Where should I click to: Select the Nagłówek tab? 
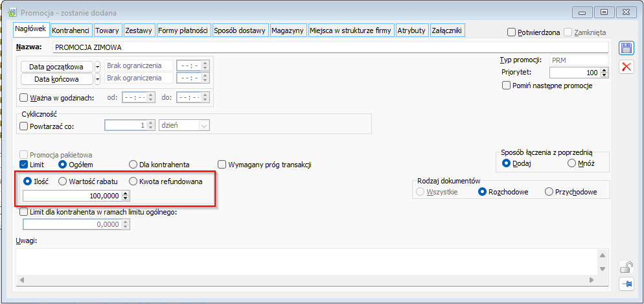coord(31,30)
